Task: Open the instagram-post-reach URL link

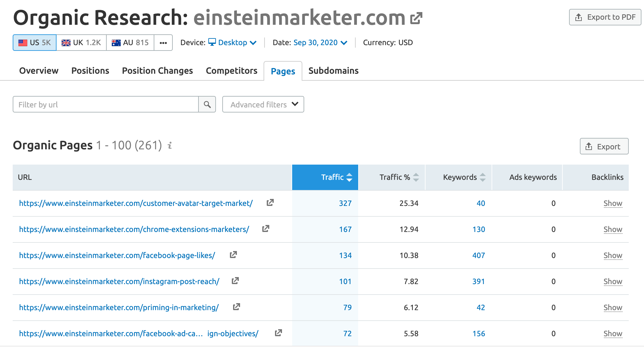Action: pos(119,281)
